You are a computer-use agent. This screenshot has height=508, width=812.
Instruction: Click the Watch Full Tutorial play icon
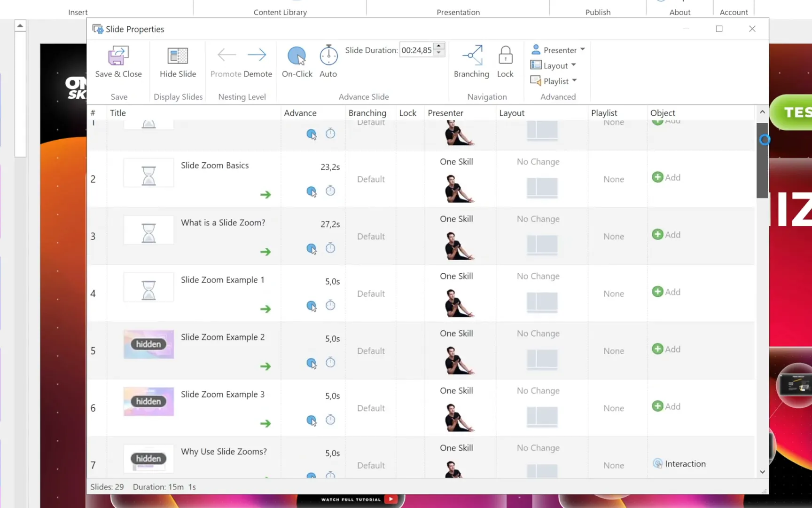point(390,499)
